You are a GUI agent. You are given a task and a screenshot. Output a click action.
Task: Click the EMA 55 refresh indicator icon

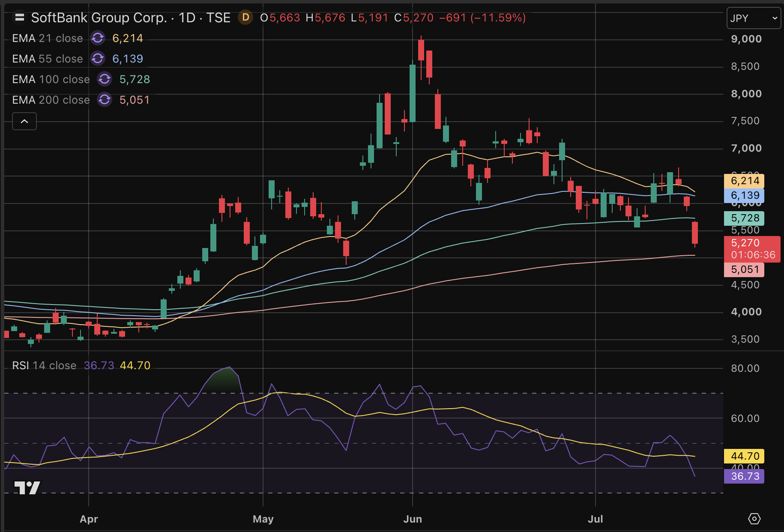tap(98, 59)
